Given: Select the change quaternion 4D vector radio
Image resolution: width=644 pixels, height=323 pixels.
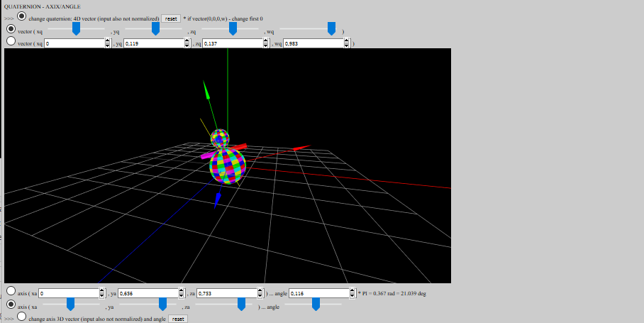Looking at the screenshot, I should [22, 16].
